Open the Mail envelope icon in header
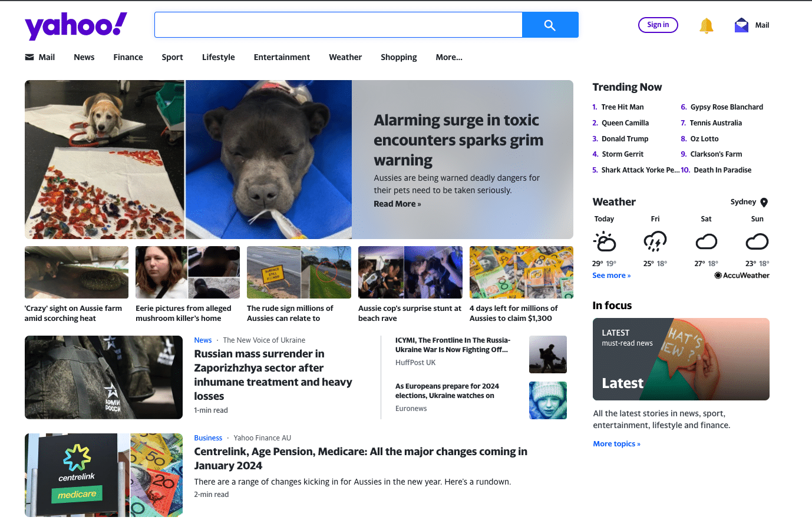This screenshot has width=812, height=527. (741, 25)
